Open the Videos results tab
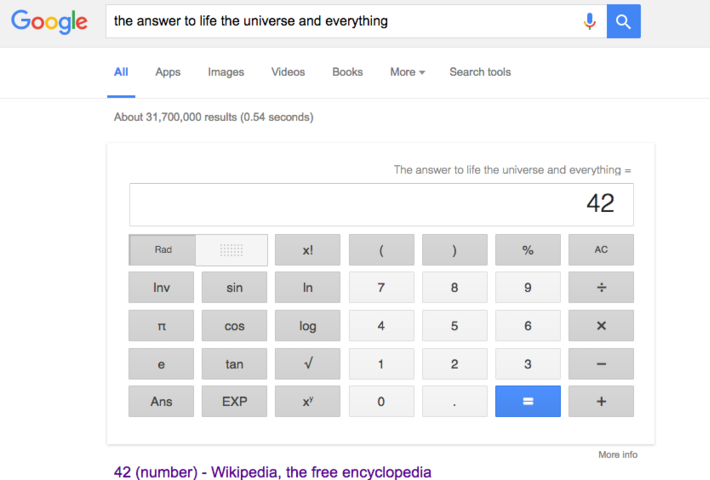Viewport: 710px width, 480px height. coord(288,72)
